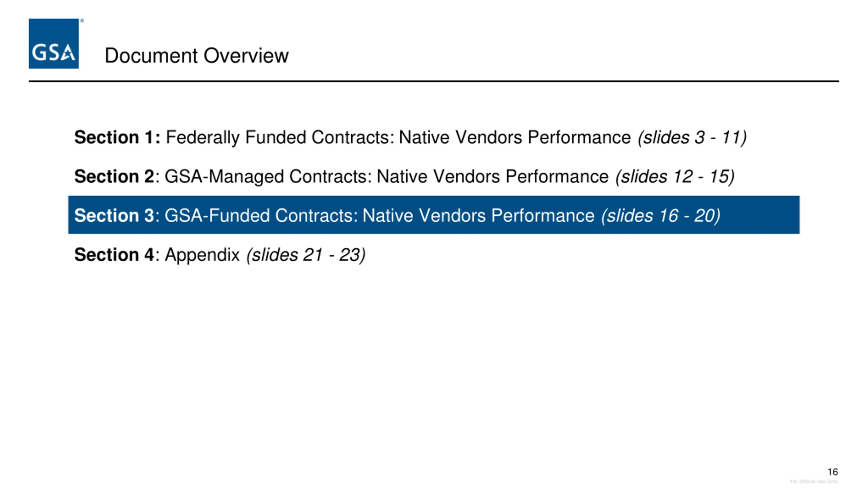Click the blue GSA logo
This screenshot has height=488, width=868.
coord(54,44)
